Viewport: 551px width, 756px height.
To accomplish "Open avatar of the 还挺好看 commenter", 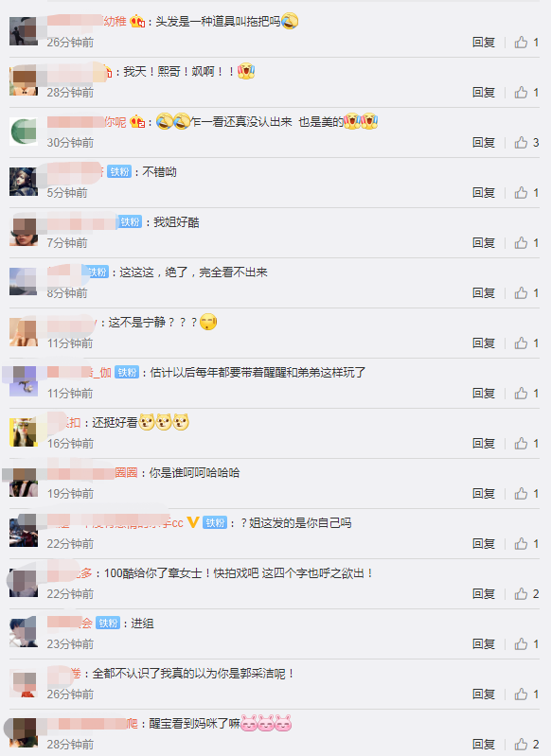I will pos(24,432).
